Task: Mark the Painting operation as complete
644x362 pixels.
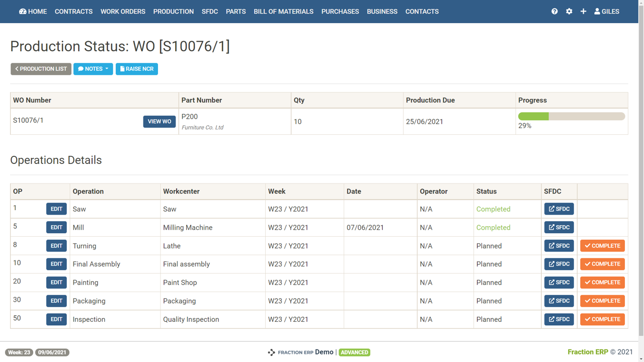Action: click(x=602, y=283)
